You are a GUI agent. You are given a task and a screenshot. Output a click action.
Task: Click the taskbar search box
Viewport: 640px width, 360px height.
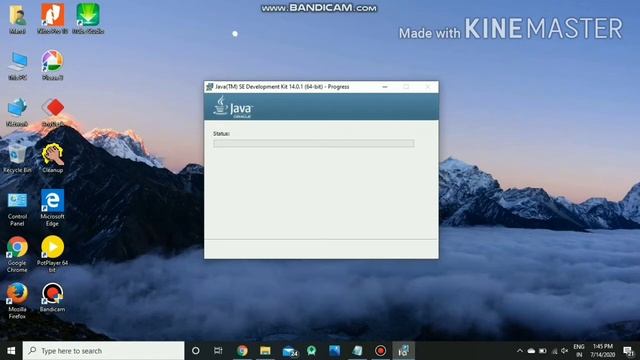(x=103, y=351)
